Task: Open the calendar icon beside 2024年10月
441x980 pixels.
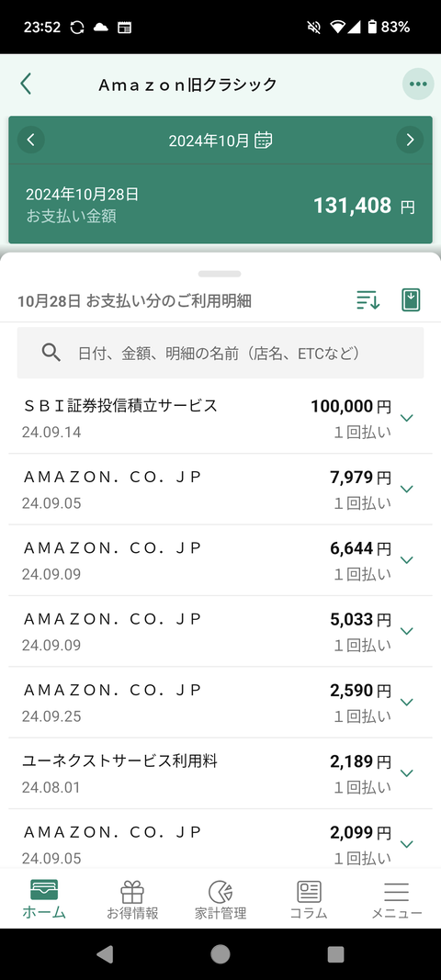Action: [x=264, y=140]
